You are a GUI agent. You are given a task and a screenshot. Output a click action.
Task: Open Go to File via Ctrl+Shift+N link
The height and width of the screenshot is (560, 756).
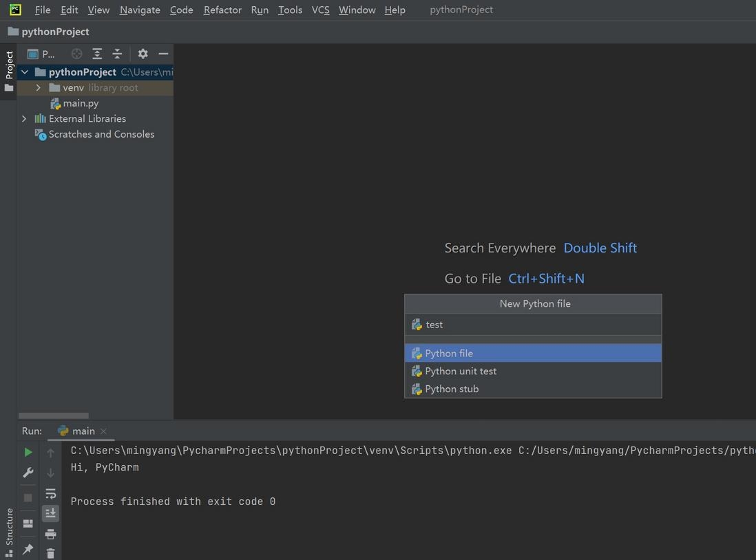(546, 279)
